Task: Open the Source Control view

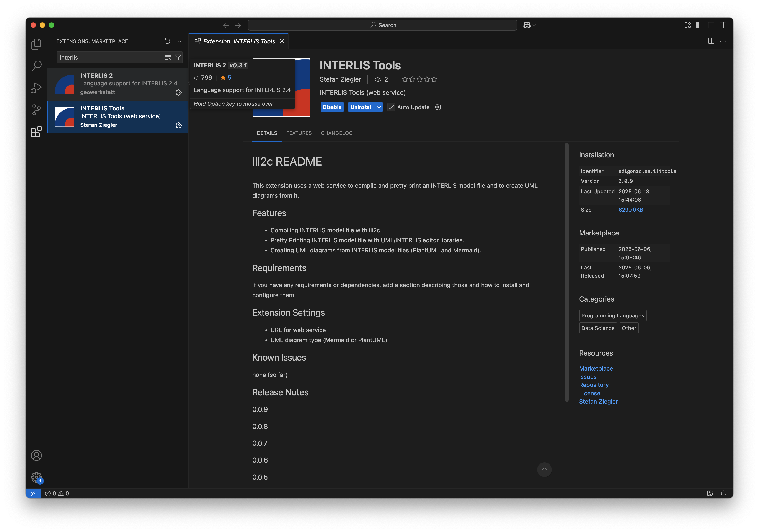Action: [x=36, y=110]
